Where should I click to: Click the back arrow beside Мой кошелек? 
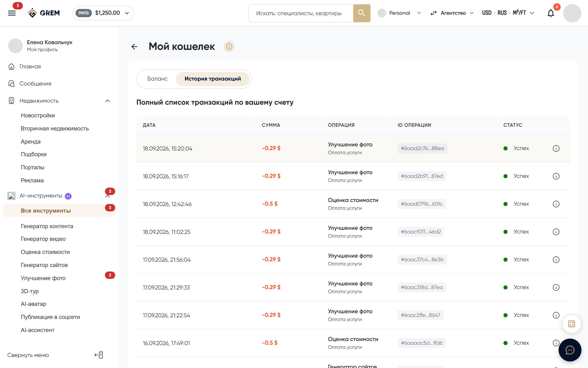click(x=134, y=46)
